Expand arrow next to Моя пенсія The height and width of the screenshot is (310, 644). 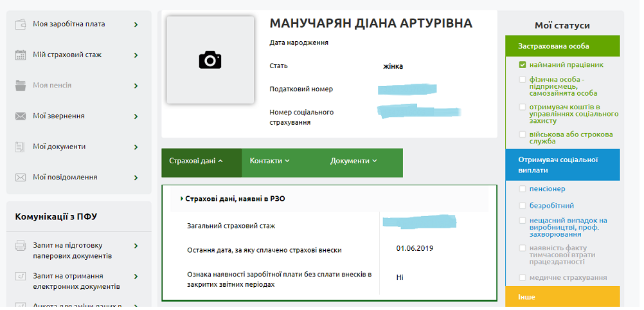click(x=136, y=86)
